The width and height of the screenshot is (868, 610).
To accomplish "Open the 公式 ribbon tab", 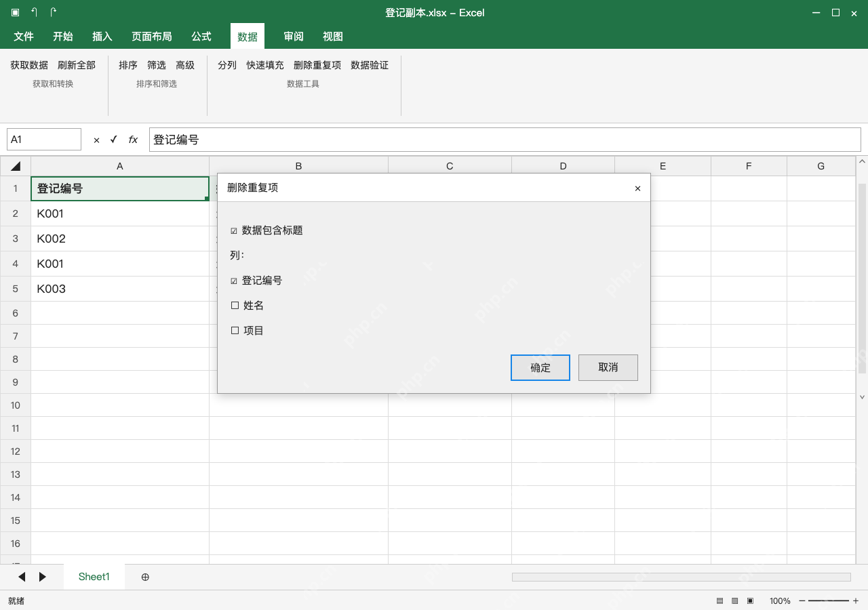I will (x=201, y=37).
